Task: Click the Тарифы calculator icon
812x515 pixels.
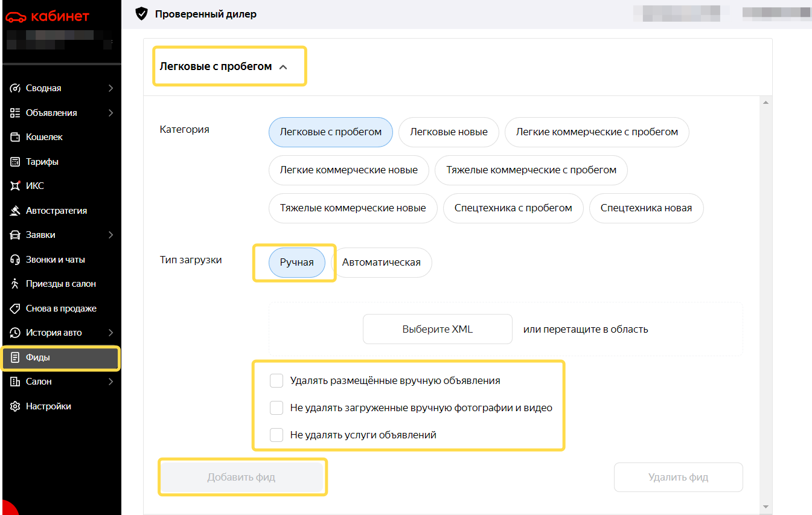Action: pos(15,162)
